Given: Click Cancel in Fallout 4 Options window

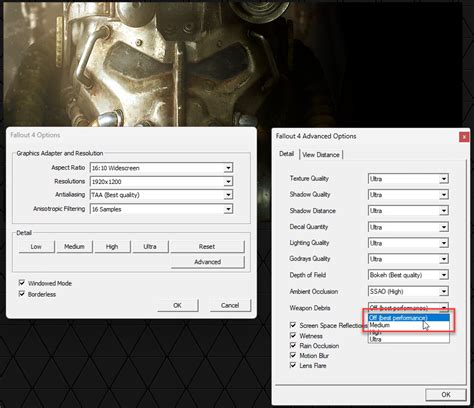Looking at the screenshot, I should coord(230,305).
